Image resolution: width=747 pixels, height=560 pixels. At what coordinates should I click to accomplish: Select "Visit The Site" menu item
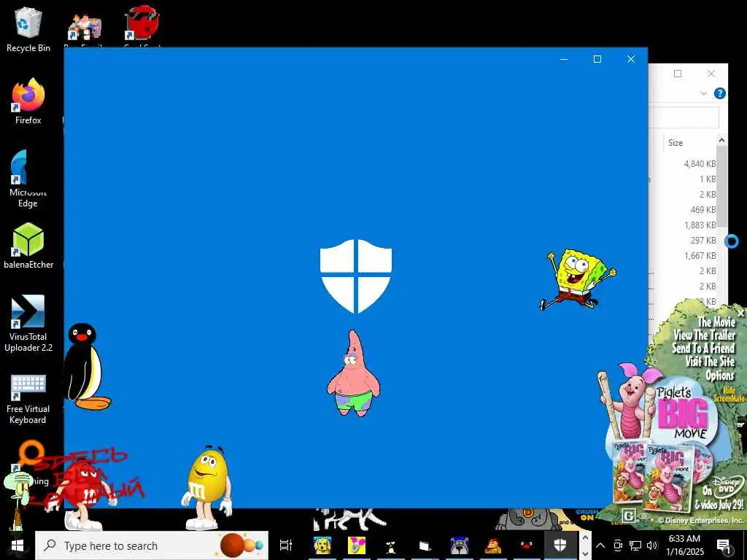click(x=710, y=362)
